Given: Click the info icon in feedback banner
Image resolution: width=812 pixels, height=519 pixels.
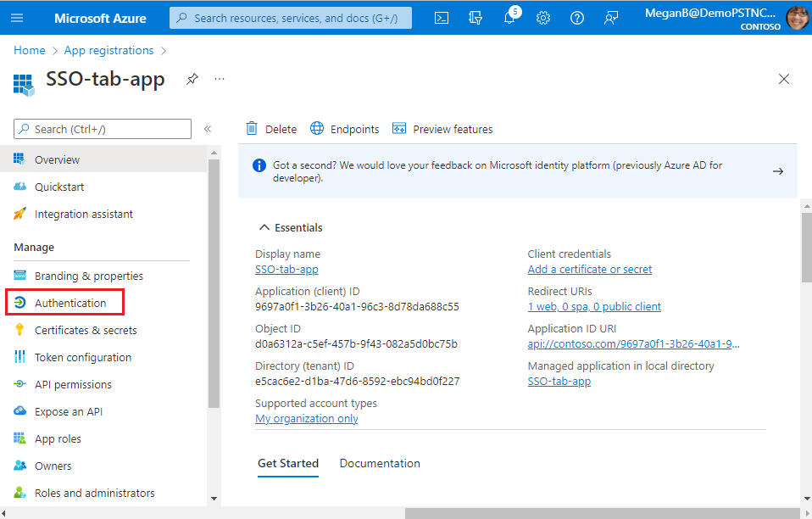Looking at the screenshot, I should point(259,165).
